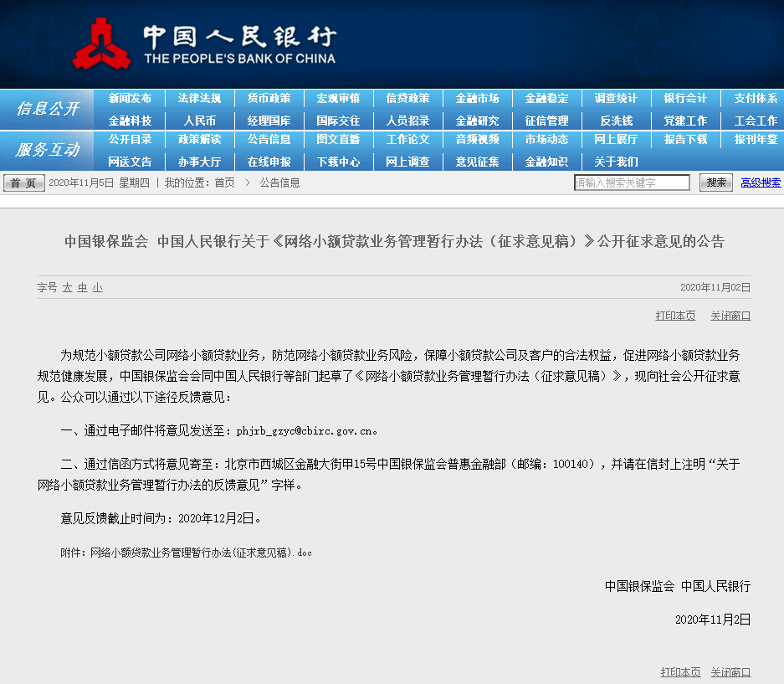Select 公告信息 in the navigation bar
The width and height of the screenshot is (784, 684).
click(x=269, y=139)
